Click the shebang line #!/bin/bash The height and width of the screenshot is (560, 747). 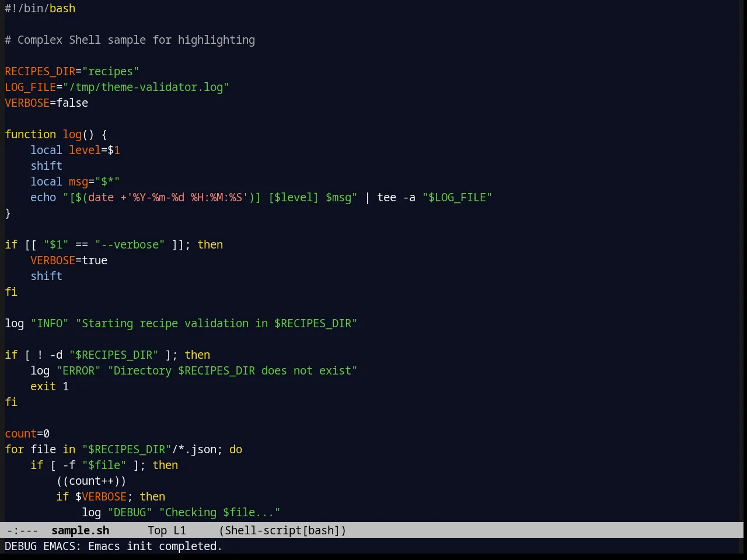coord(40,8)
